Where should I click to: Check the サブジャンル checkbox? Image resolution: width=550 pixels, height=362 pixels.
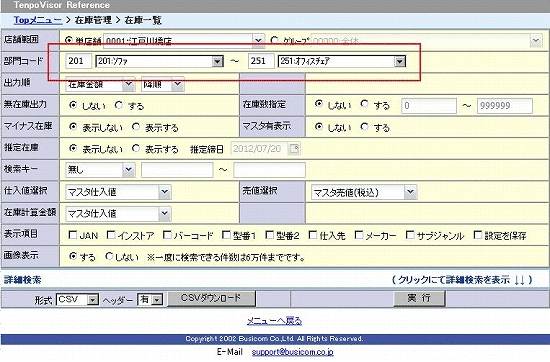tap(410, 235)
